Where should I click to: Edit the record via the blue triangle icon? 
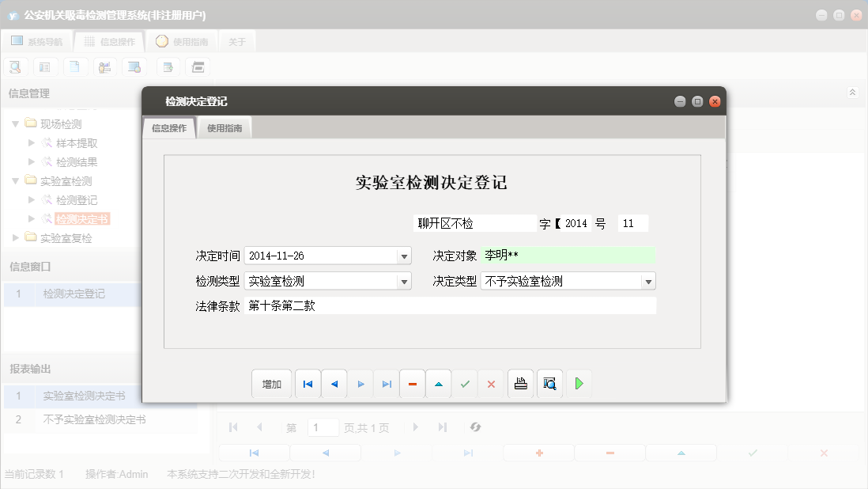438,383
